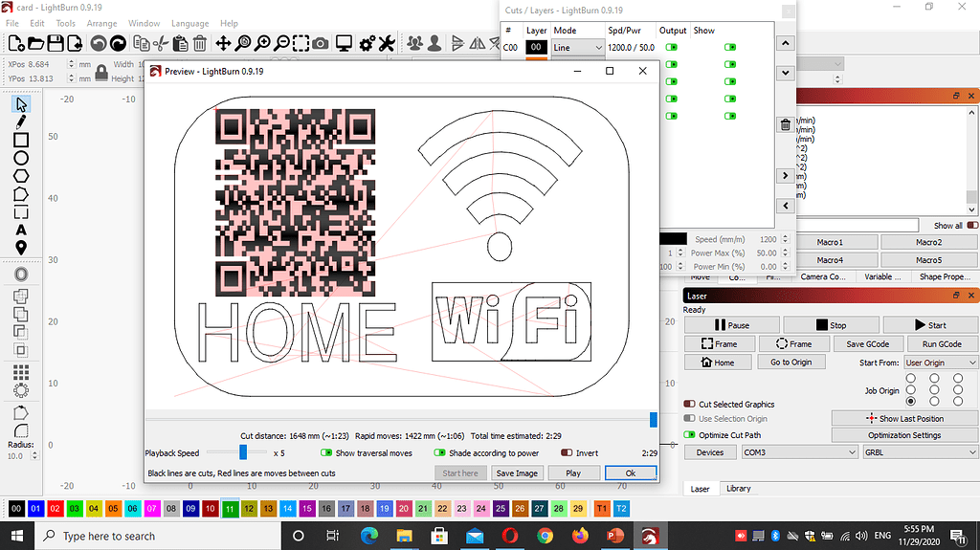This screenshot has width=980, height=550.
Task: Open the Arrange menu
Action: 101,23
